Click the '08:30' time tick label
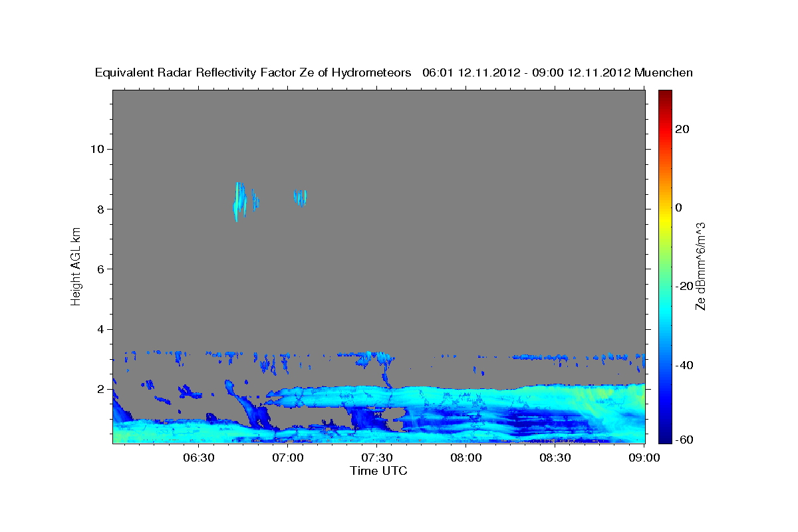 [555, 458]
